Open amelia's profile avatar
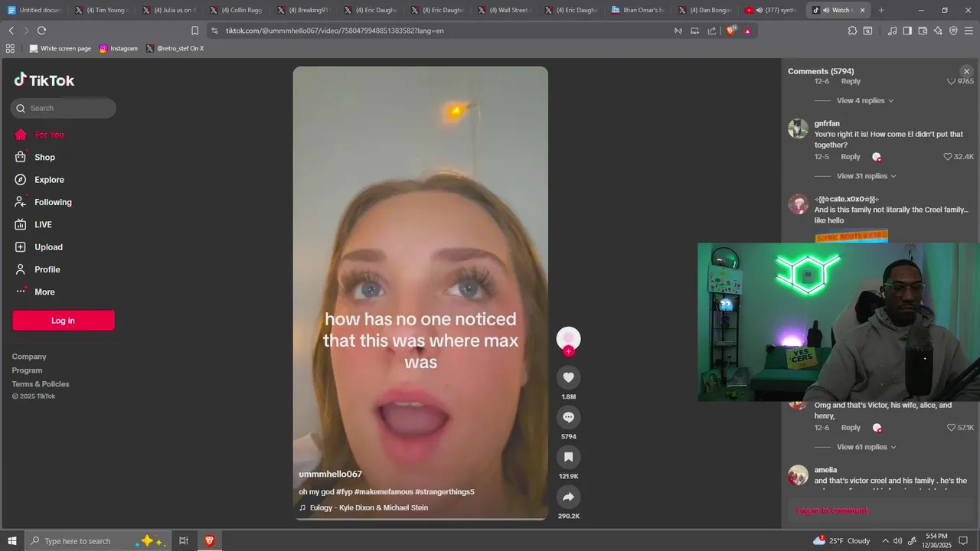 click(799, 475)
